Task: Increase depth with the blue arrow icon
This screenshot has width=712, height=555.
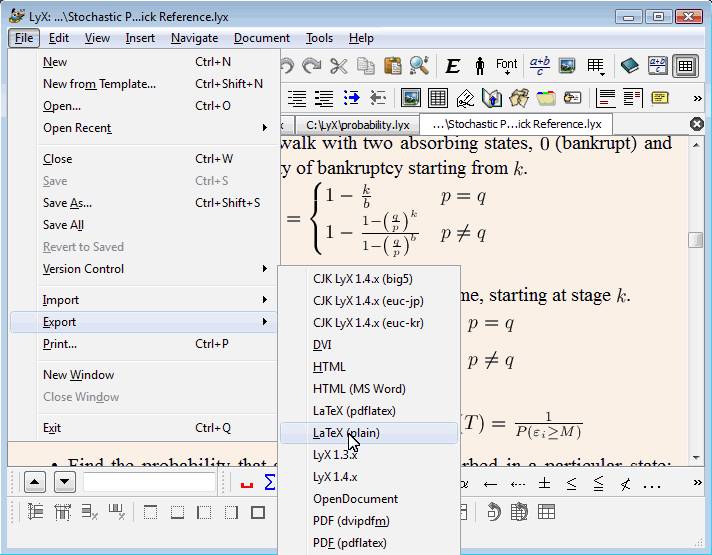Action: 351,98
